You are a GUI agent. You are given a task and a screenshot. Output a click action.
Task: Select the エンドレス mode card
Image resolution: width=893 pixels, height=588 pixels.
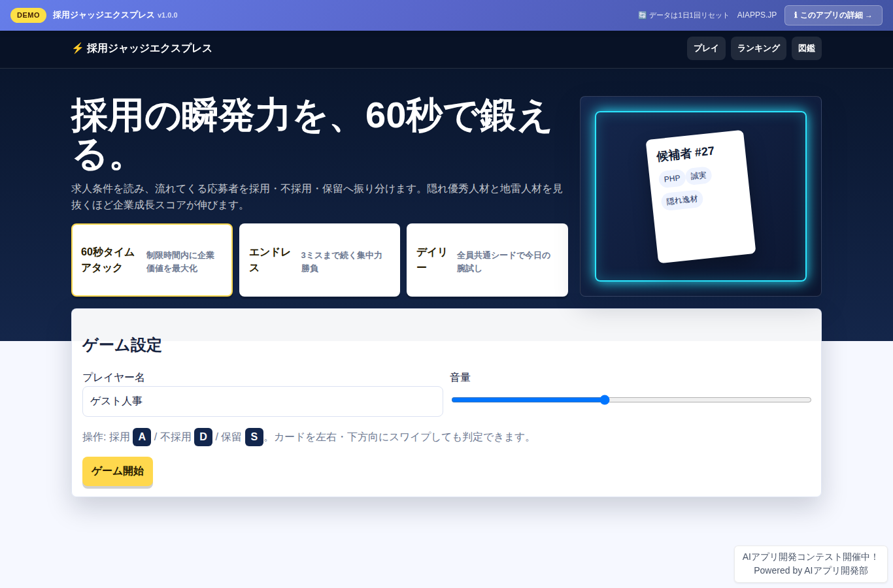coord(320,260)
